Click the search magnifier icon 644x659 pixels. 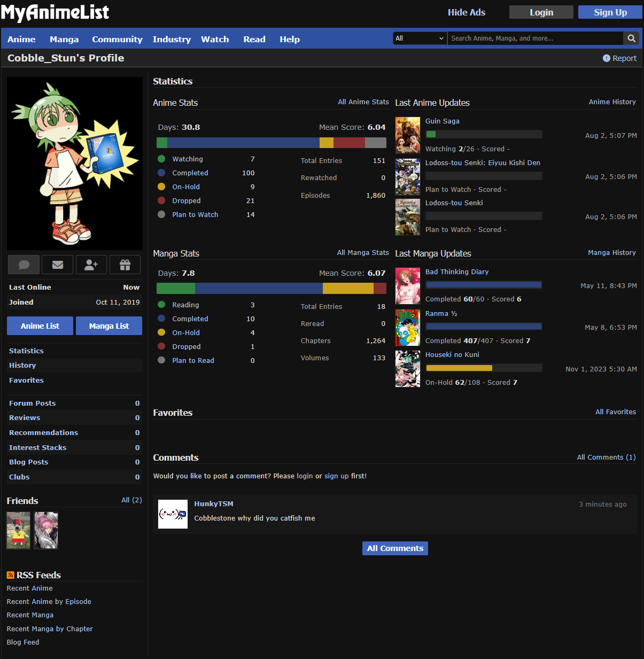point(631,38)
